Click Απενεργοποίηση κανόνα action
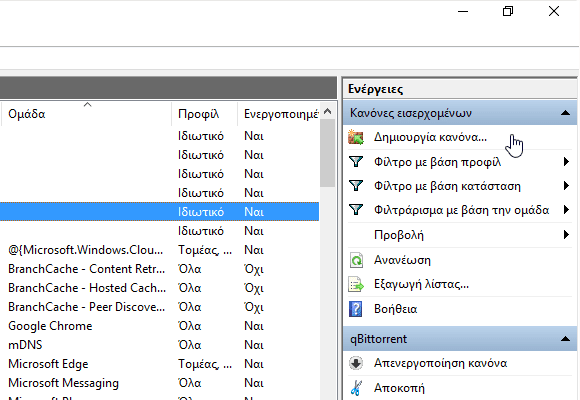This screenshot has height=400, width=580. click(x=440, y=363)
